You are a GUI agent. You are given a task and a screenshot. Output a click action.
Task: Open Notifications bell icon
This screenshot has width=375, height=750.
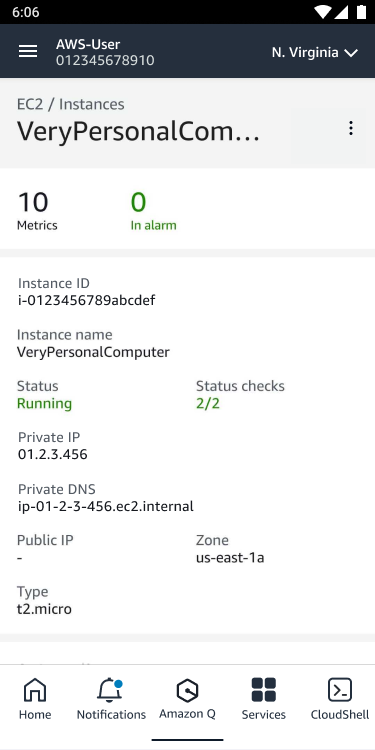pyautogui.click(x=110, y=690)
